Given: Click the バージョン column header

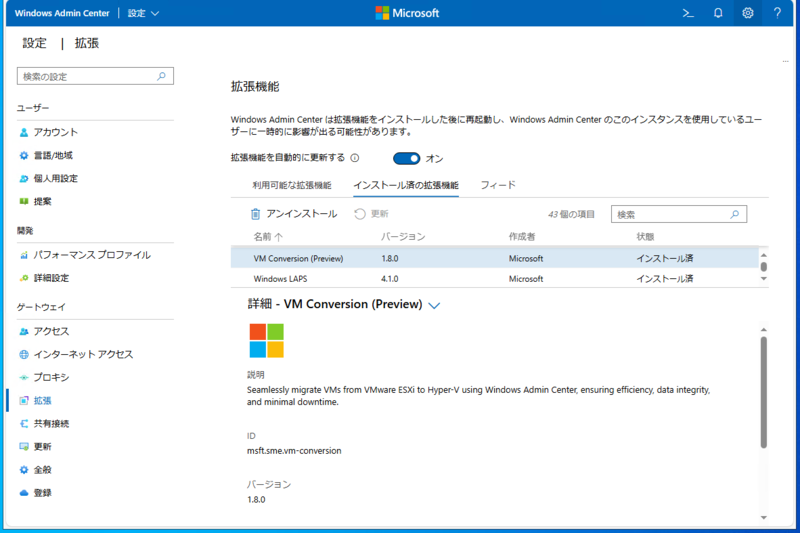Looking at the screenshot, I should point(403,237).
